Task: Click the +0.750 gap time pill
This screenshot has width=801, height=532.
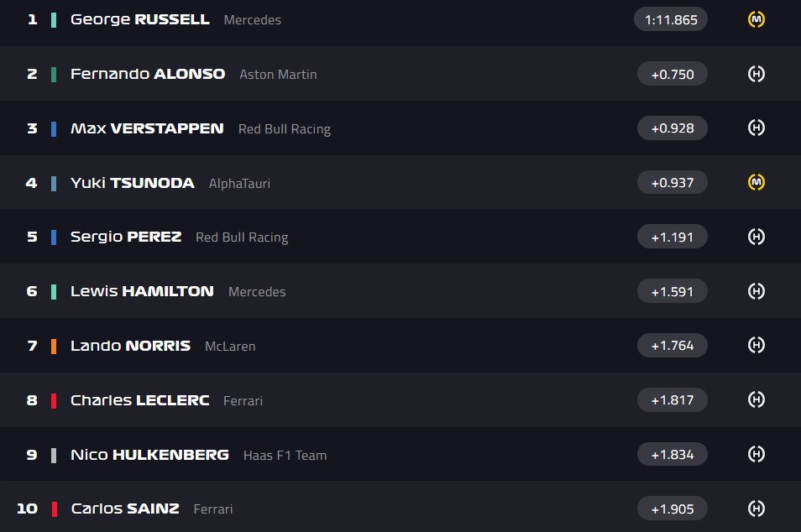Action: pyautogui.click(x=672, y=74)
